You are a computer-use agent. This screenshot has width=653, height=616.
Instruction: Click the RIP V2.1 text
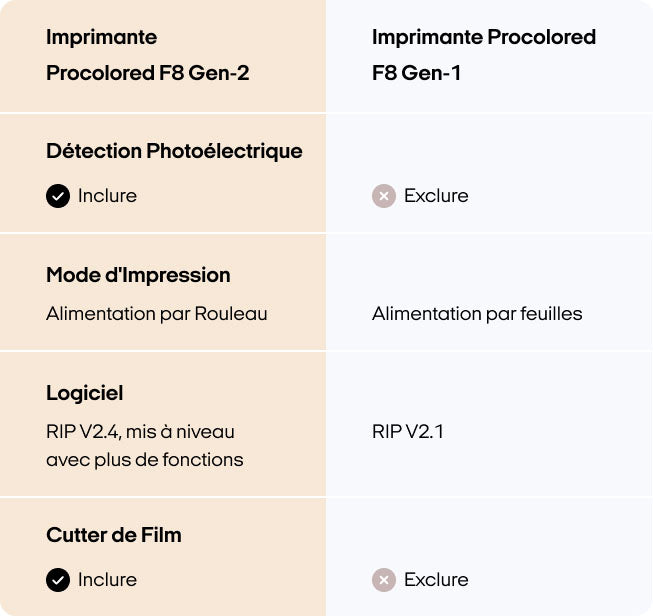tap(407, 432)
